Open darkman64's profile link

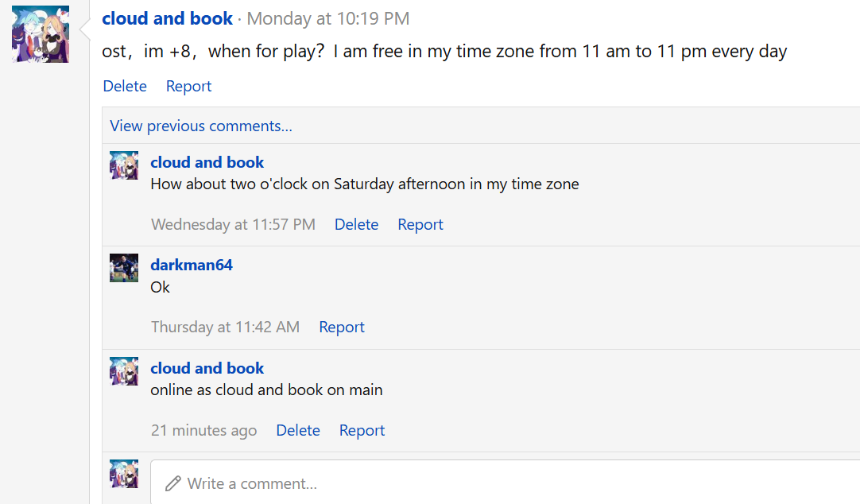click(x=192, y=265)
